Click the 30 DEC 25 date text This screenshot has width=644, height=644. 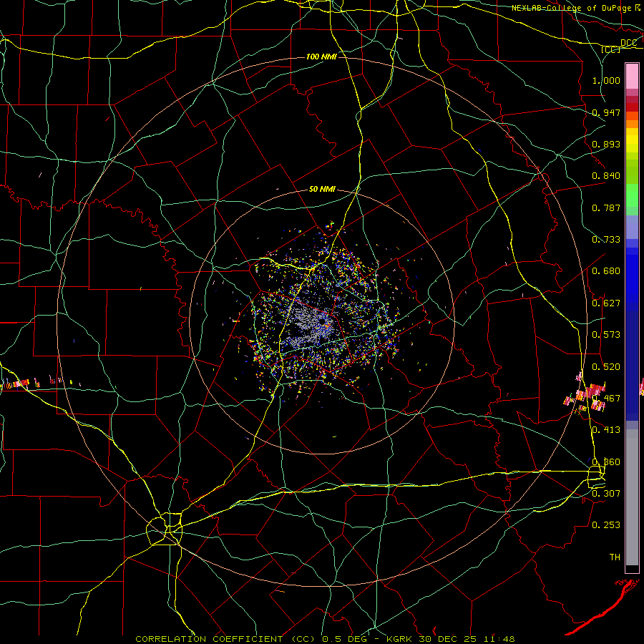(449, 639)
